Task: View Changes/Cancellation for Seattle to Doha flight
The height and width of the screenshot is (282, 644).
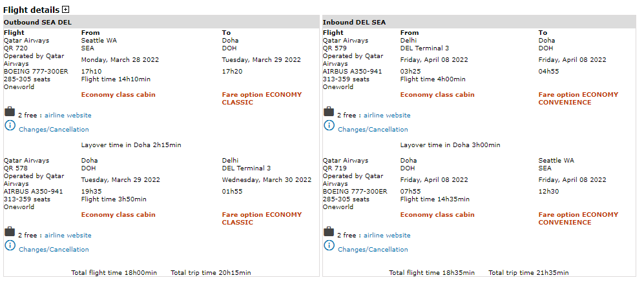Action: click(54, 130)
